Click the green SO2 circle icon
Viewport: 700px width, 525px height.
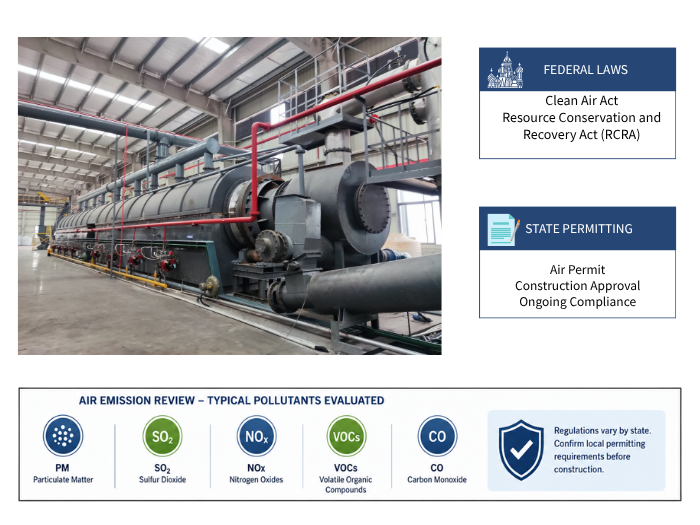(162, 436)
